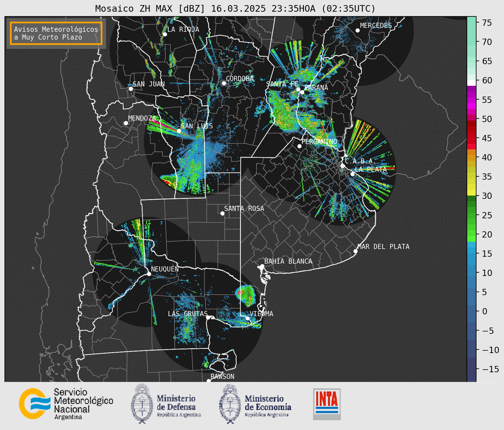Click the 40 dBZ orange color band
This screenshot has height=430, width=504.
471,157
